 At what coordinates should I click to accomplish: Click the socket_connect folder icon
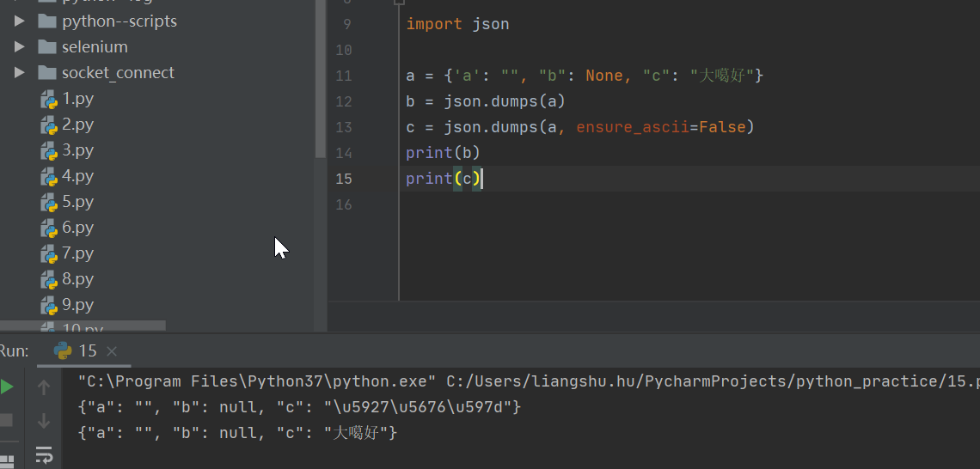[47, 72]
